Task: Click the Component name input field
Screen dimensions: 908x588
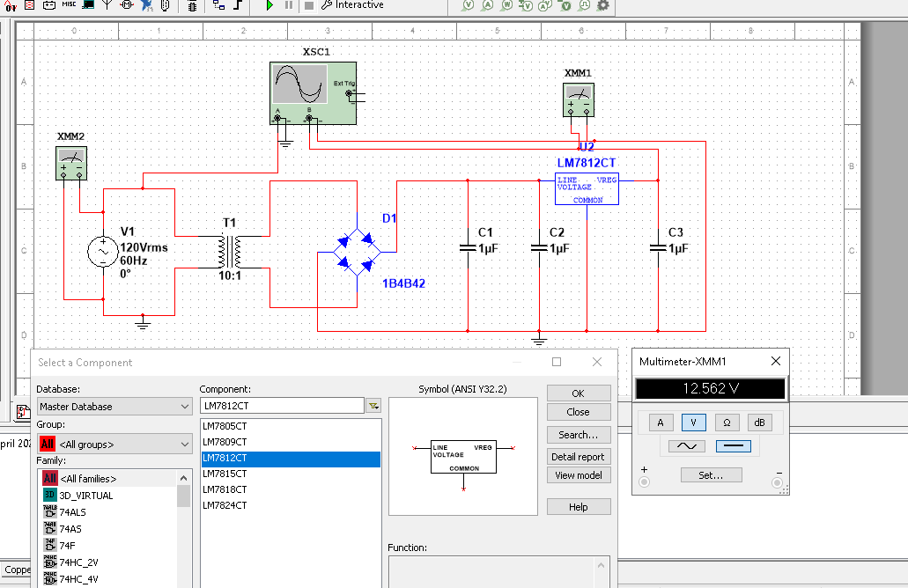Action: [x=282, y=406]
